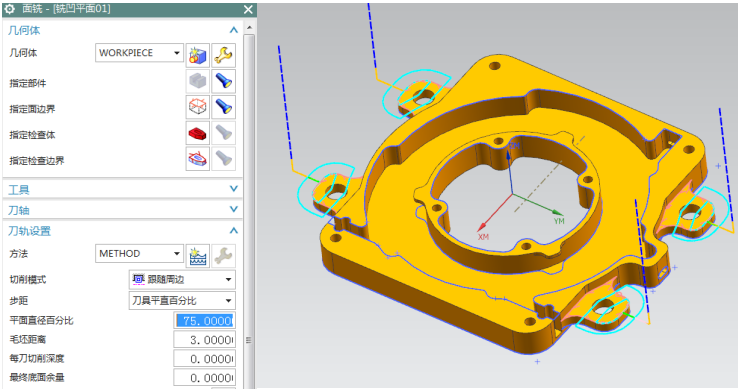
Task: Click the blank distance (毛坯距离) field
Action: coord(204,340)
